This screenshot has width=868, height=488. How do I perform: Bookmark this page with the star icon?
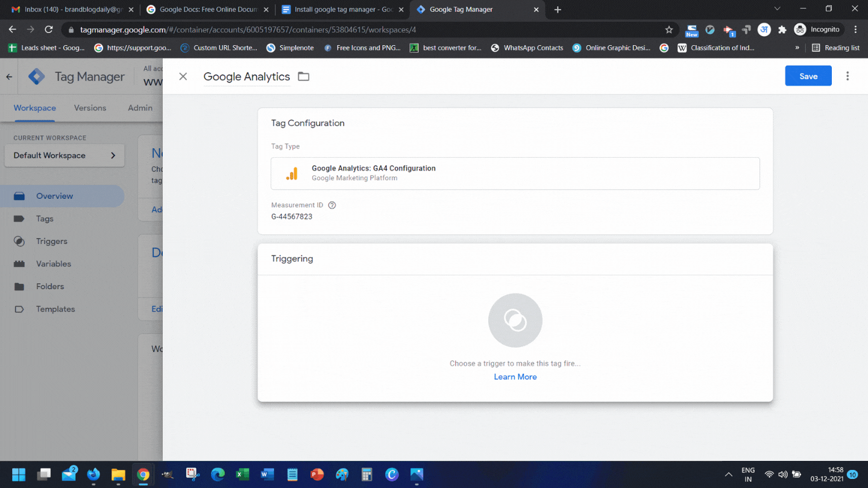click(x=669, y=30)
